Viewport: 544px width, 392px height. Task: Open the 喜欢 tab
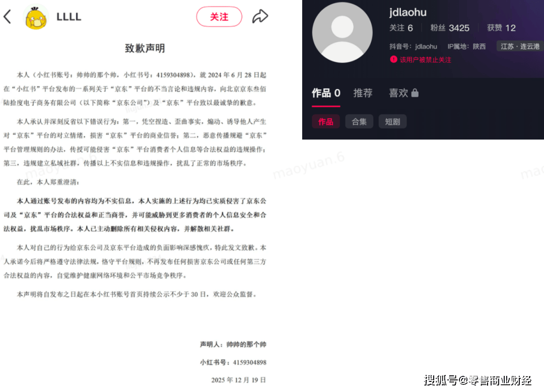398,93
